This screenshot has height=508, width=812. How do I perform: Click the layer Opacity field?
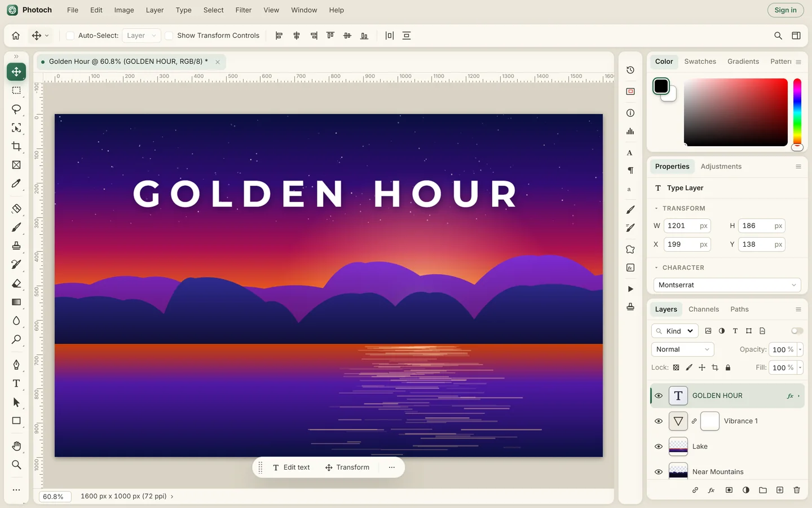coord(783,349)
